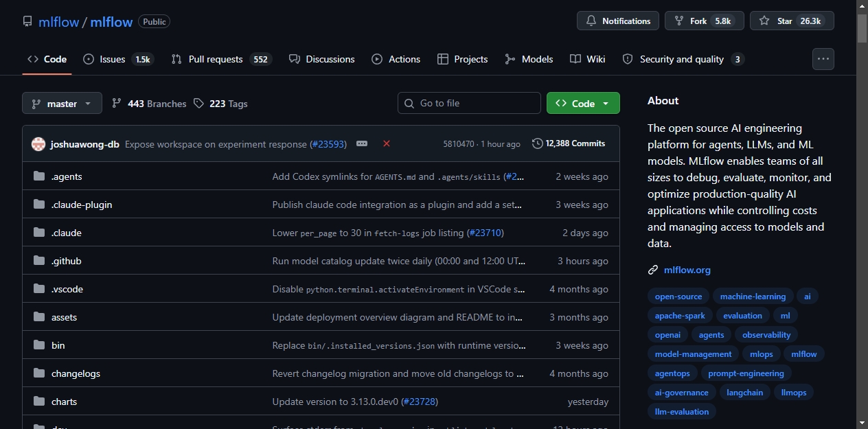
Task: Open pull request #23710 link
Action: 486,233
